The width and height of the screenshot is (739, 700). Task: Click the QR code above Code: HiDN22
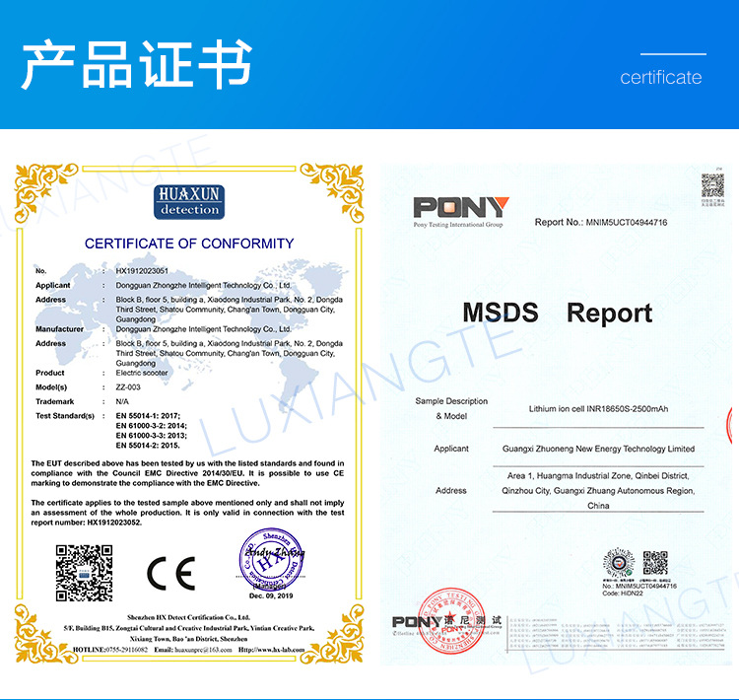655,563
